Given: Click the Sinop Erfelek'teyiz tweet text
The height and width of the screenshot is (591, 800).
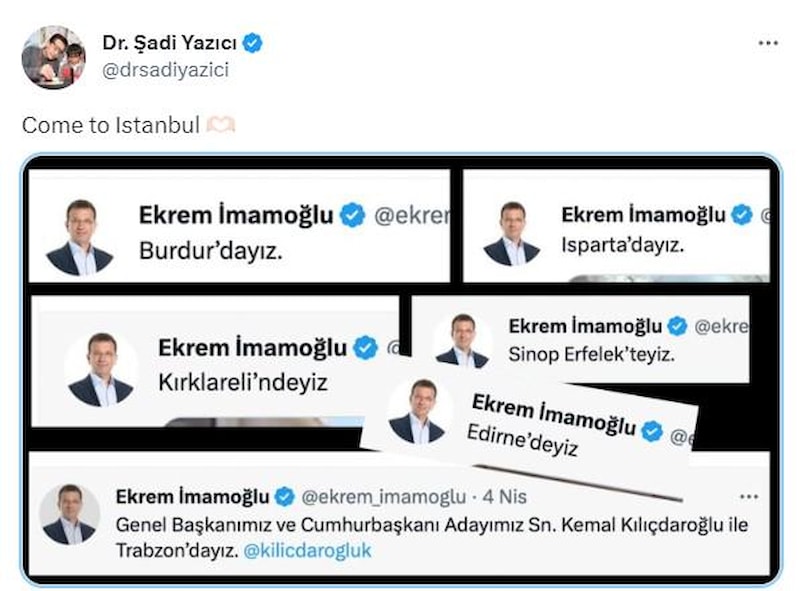Looking at the screenshot, I should pos(591,354).
